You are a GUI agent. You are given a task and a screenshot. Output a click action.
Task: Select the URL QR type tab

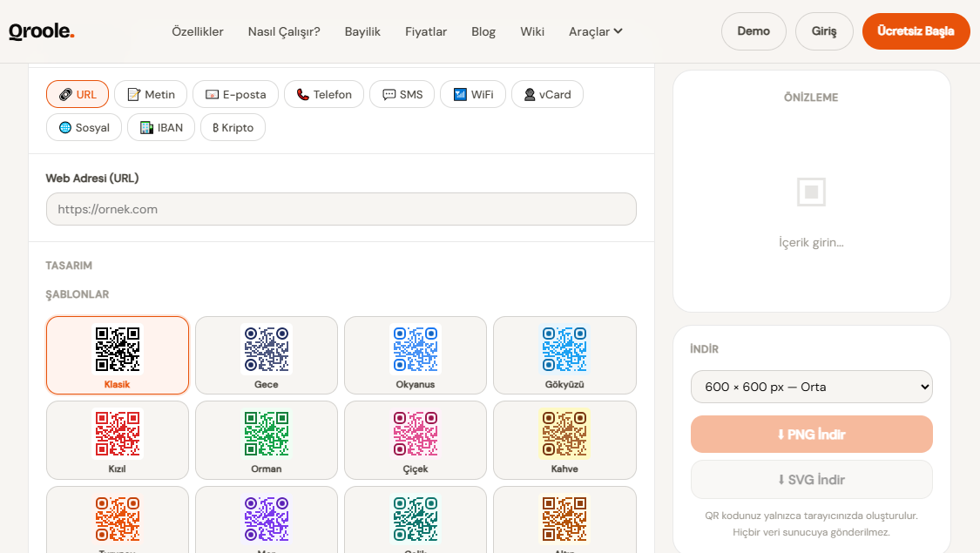point(78,94)
